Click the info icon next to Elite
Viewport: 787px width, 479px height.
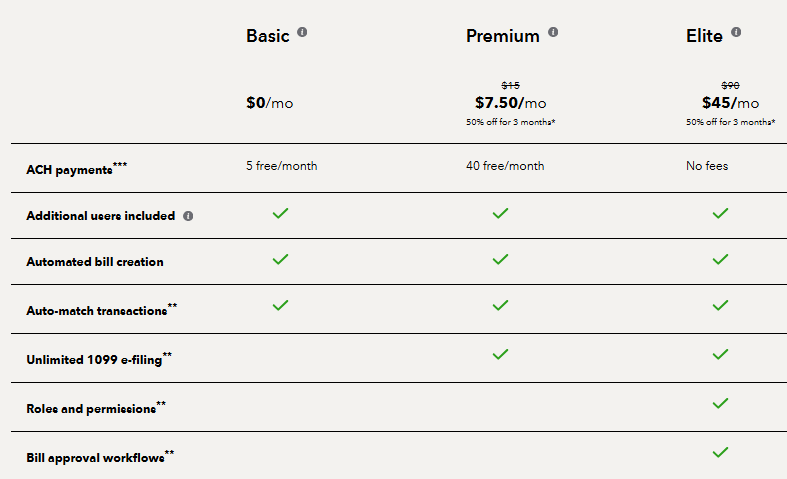click(736, 32)
